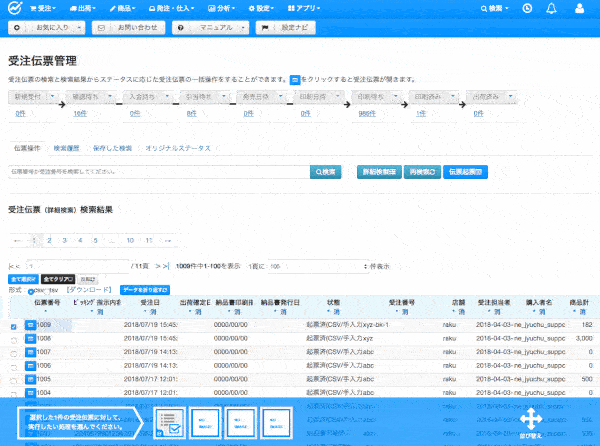Click the first NO IMAGE action tile

[x=205, y=423]
